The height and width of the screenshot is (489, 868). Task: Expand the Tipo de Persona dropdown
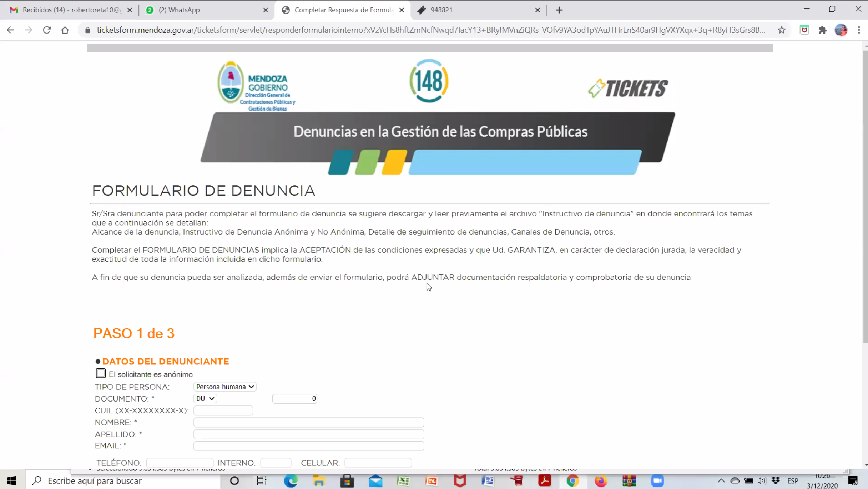[x=225, y=387]
